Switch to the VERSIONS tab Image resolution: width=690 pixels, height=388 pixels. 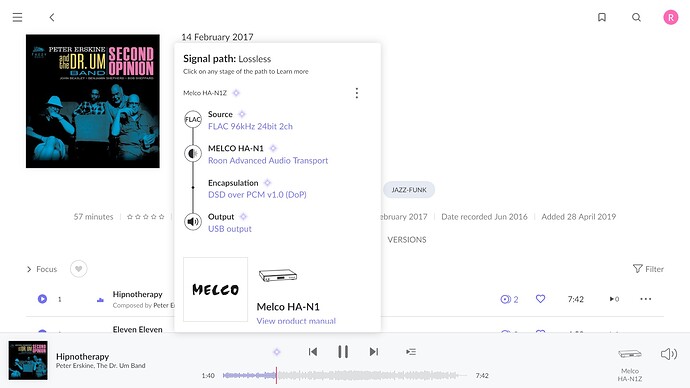coord(407,240)
